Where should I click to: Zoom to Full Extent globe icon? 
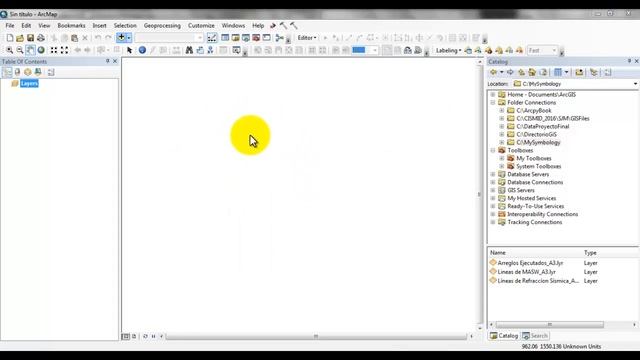click(x=41, y=50)
